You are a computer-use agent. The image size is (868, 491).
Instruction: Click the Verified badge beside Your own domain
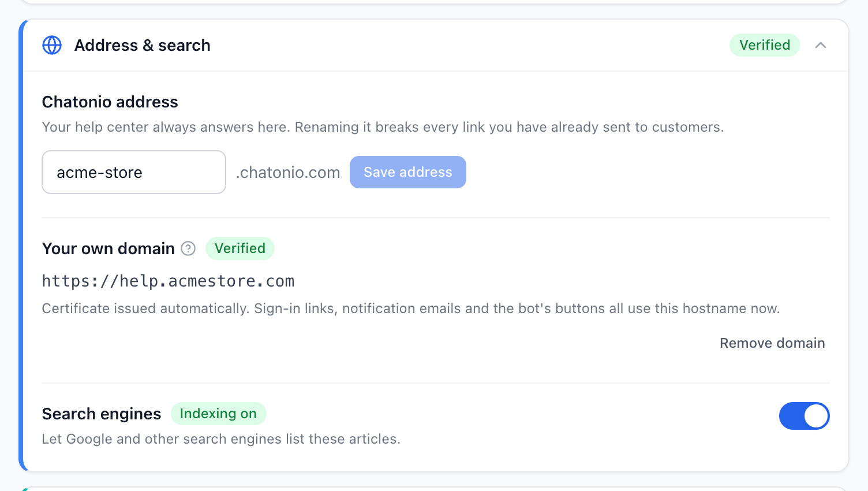coord(240,248)
